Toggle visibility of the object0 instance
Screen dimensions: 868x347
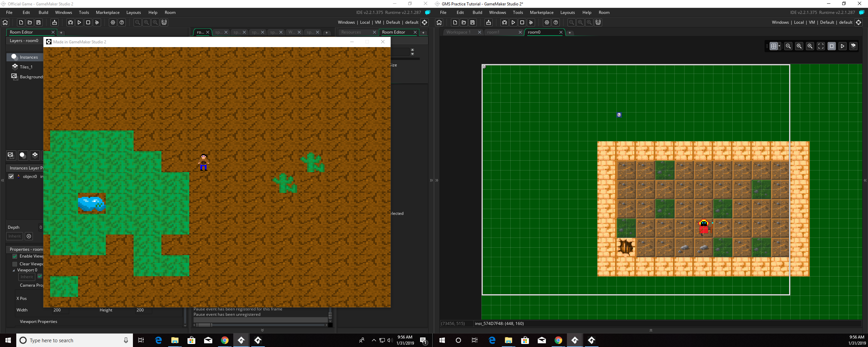(11, 176)
